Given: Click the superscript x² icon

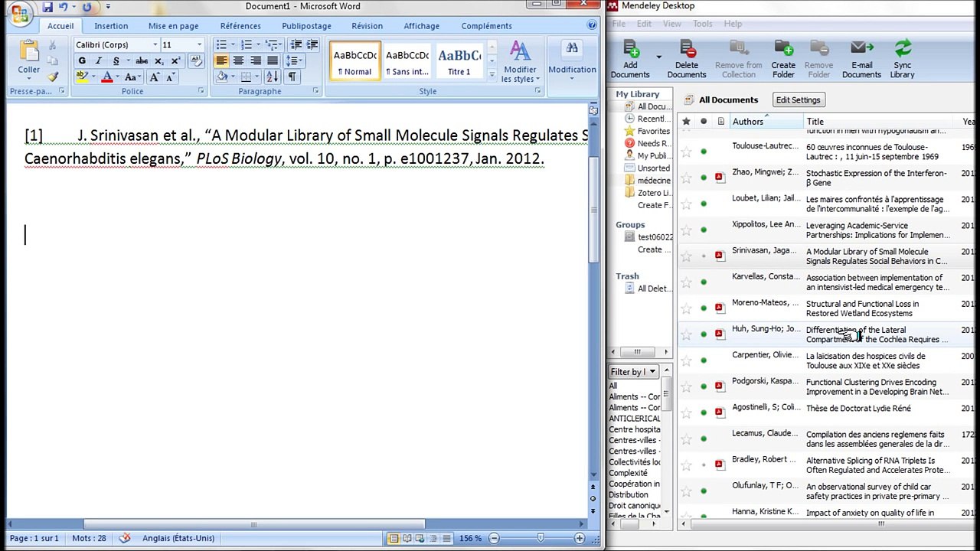Looking at the screenshot, I should click(175, 61).
